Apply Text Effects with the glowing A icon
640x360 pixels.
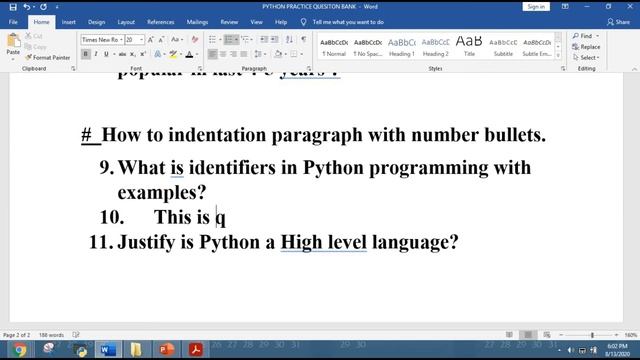(x=158, y=54)
